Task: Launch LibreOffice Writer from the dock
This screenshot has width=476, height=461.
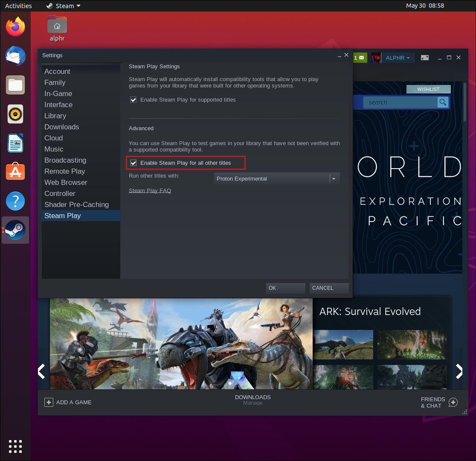Action: [15, 143]
